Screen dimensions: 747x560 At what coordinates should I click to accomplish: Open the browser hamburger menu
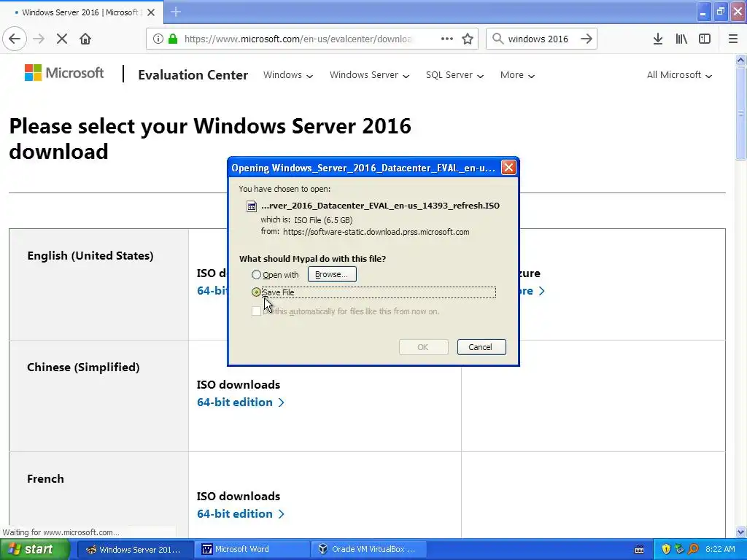pos(733,39)
